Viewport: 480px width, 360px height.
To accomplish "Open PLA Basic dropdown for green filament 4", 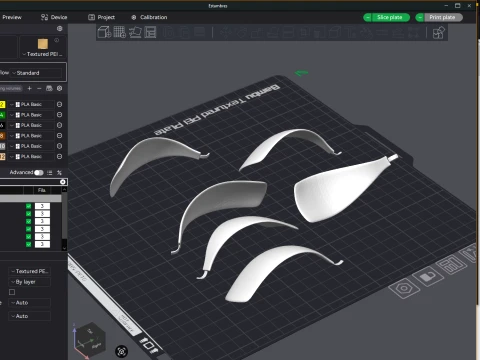I will tap(31, 115).
